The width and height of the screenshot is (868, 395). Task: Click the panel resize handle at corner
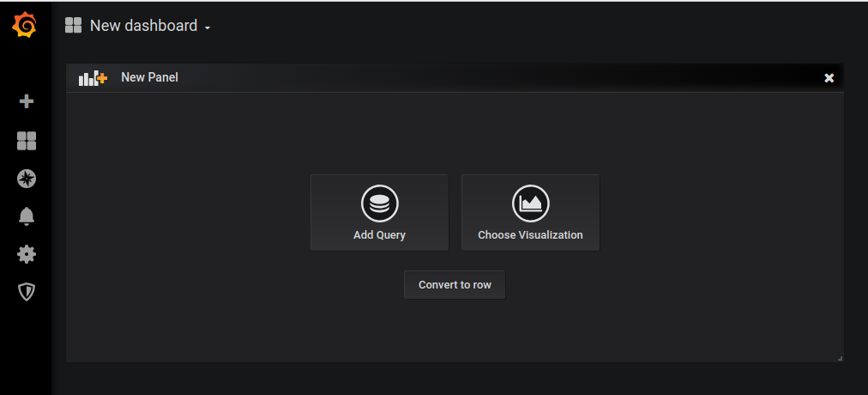pos(840,358)
